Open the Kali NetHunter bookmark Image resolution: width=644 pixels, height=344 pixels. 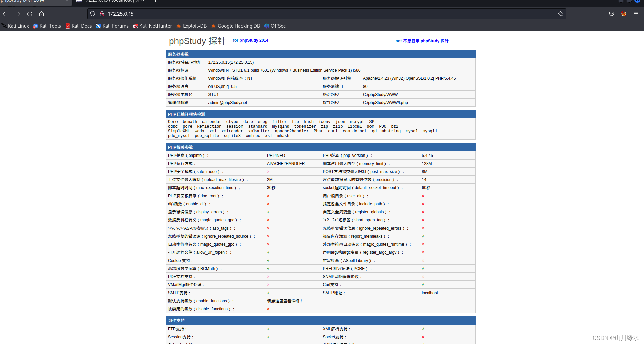[153, 26]
